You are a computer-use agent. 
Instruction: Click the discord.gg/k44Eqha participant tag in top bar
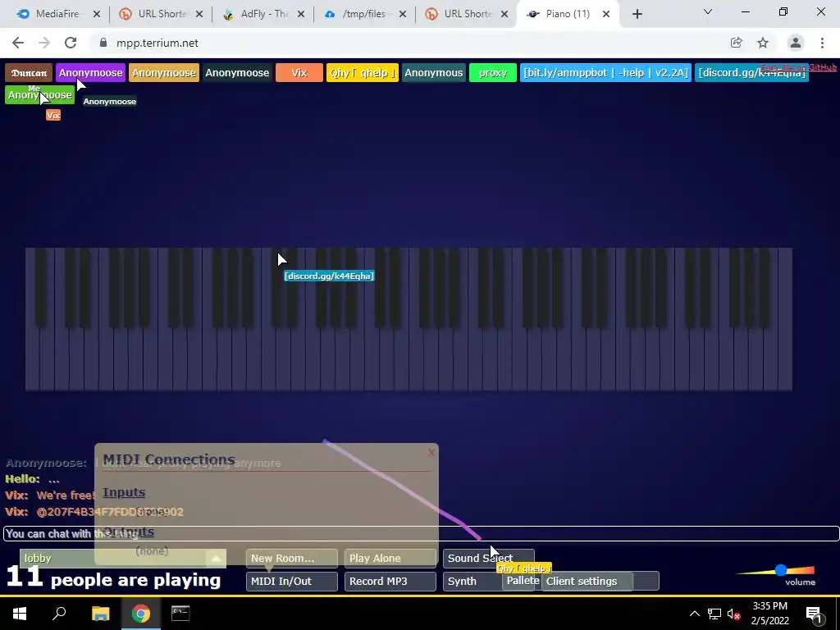pyautogui.click(x=751, y=73)
